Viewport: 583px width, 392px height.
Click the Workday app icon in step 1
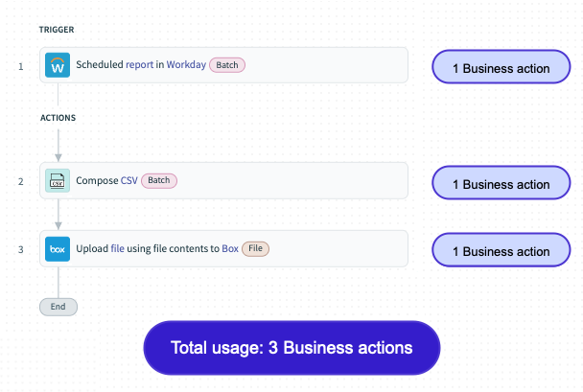(58, 65)
